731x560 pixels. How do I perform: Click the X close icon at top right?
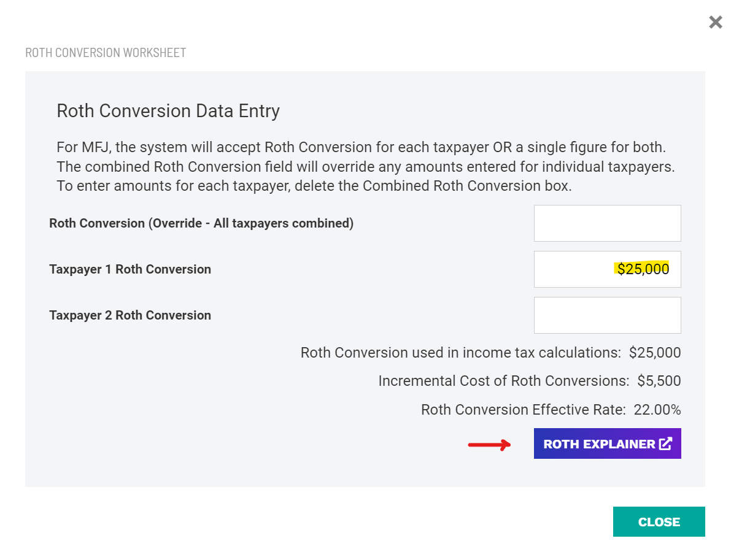715,22
